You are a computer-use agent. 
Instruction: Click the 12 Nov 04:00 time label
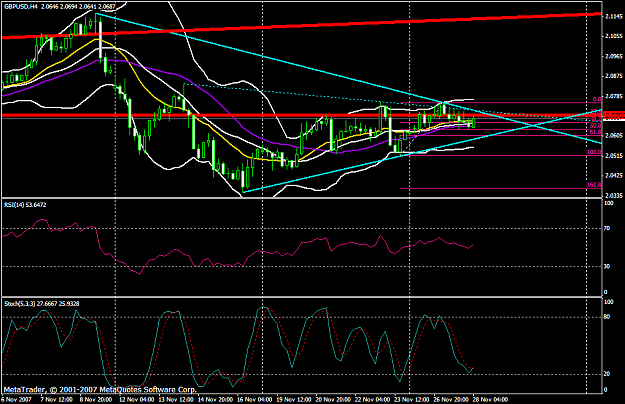137,400
